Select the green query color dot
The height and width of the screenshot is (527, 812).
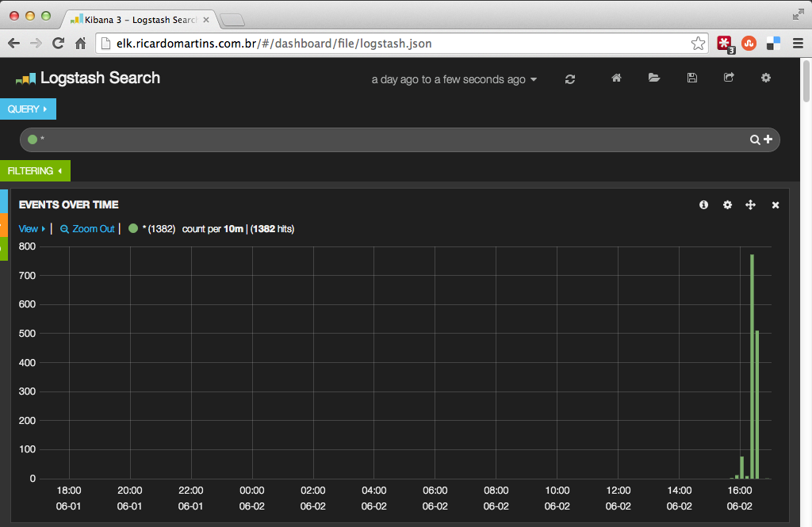pos(32,139)
